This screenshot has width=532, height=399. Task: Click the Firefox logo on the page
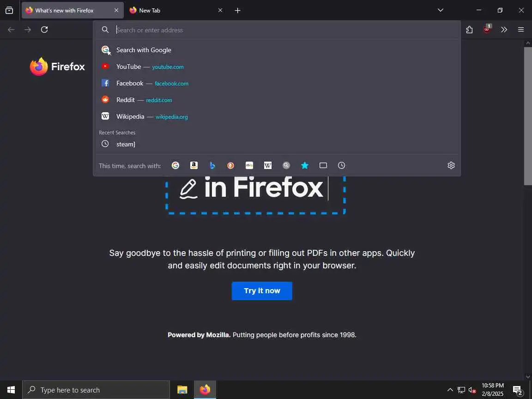tap(57, 66)
